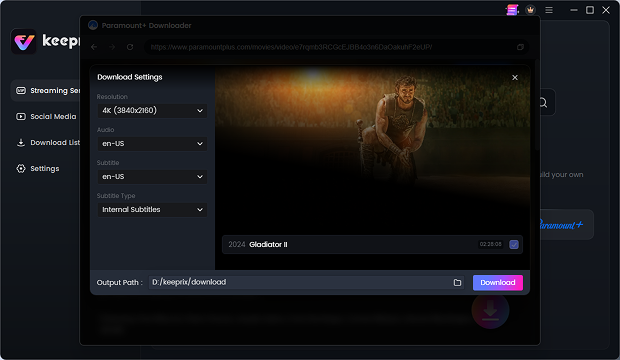This screenshot has width=620, height=360.
Task: Open Social Media in the sidebar
Action: pyautogui.click(x=46, y=117)
